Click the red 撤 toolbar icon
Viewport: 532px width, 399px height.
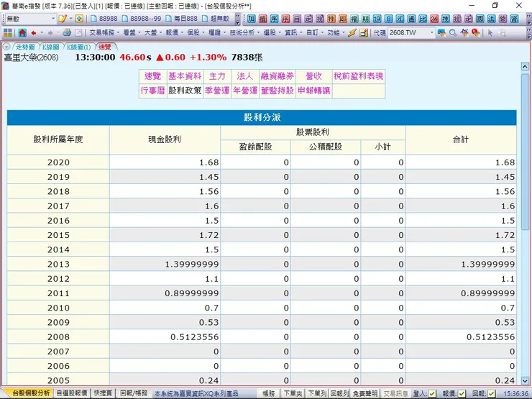pyautogui.click(x=262, y=19)
